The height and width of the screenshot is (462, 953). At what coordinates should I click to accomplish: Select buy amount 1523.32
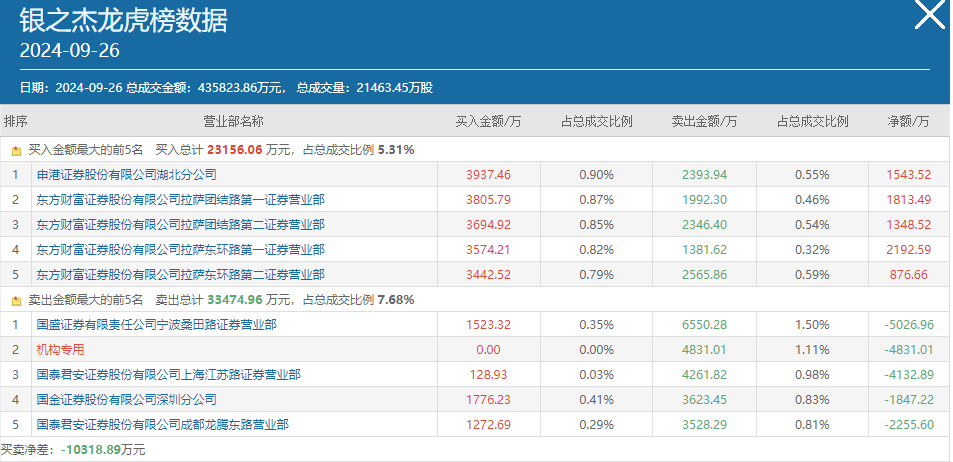pyautogui.click(x=489, y=325)
